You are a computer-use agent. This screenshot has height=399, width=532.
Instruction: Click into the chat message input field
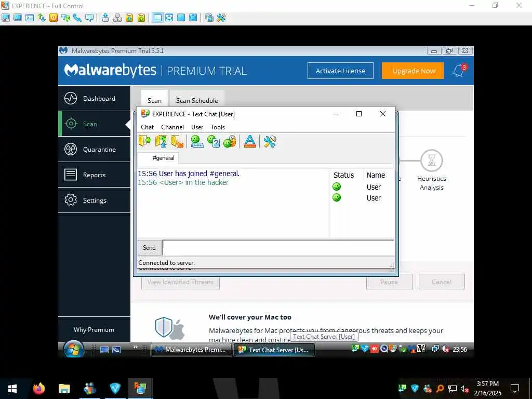[278, 248]
